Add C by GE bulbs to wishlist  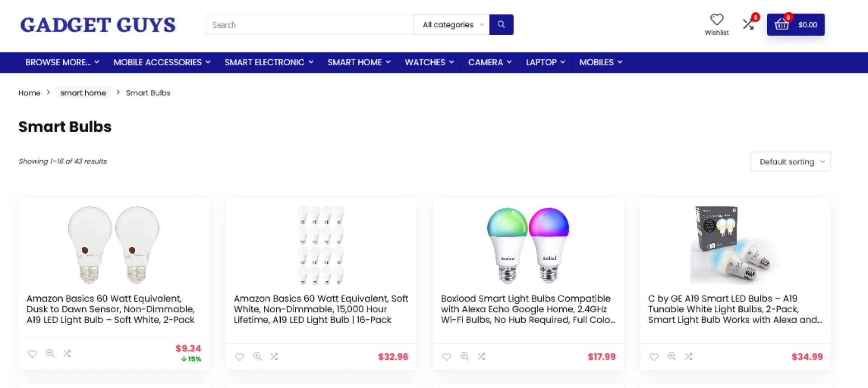tap(654, 356)
